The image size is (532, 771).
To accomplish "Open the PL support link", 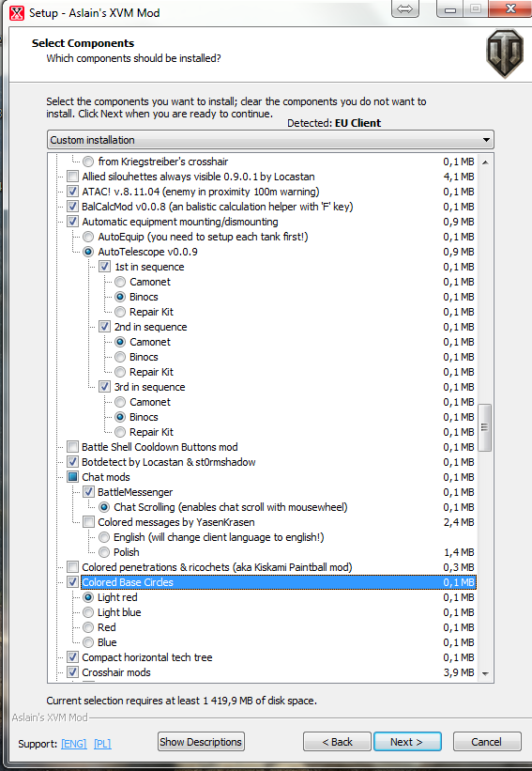I will (102, 744).
